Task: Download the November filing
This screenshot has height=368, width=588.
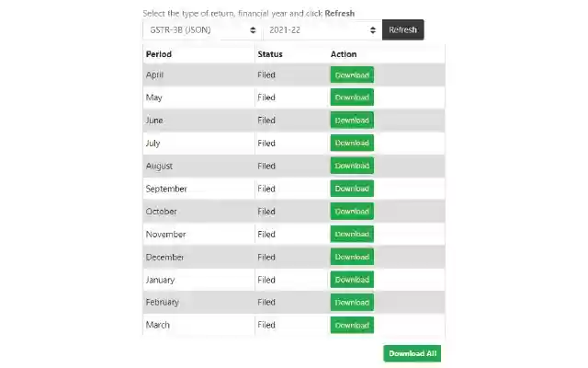Action: 352,235
